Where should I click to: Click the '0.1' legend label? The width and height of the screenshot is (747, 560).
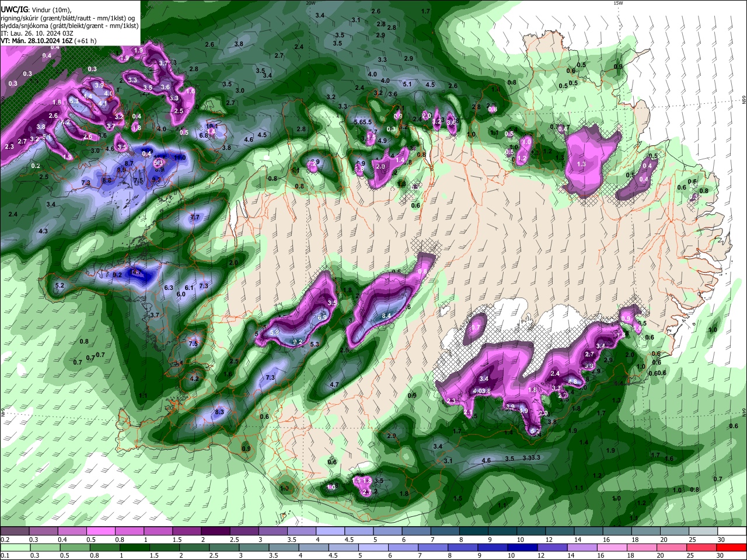pyautogui.click(x=5, y=556)
